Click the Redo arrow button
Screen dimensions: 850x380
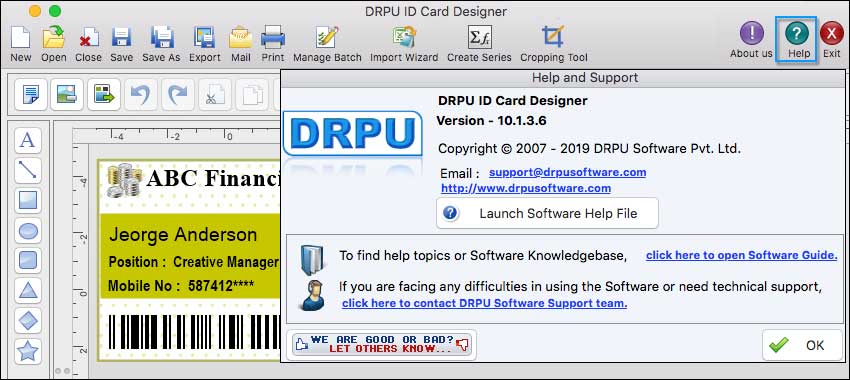[x=178, y=95]
